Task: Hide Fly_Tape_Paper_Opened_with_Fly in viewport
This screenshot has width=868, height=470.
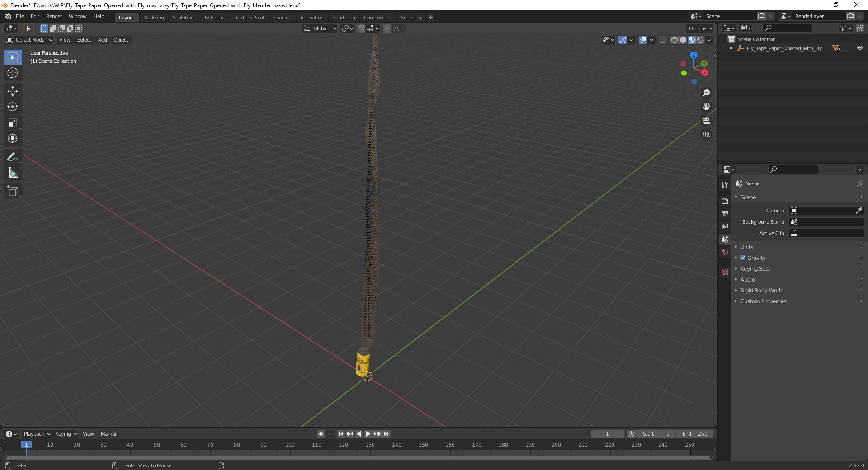Action: [x=860, y=48]
